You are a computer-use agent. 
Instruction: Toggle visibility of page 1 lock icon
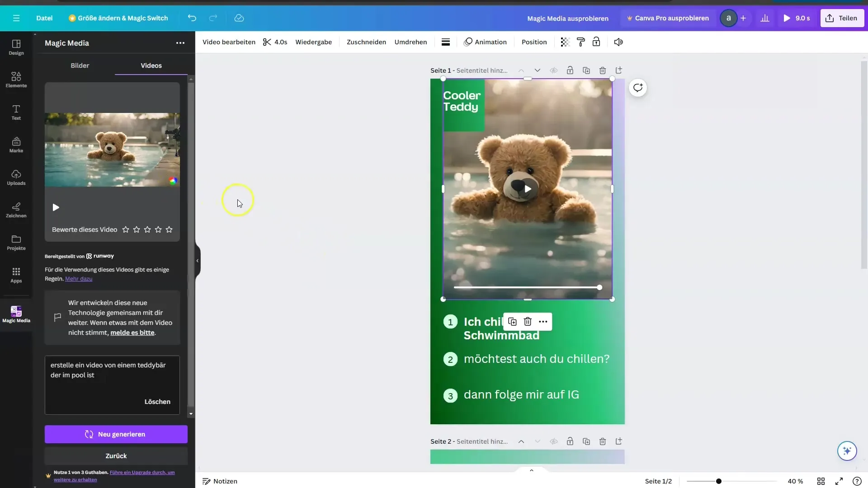click(569, 70)
